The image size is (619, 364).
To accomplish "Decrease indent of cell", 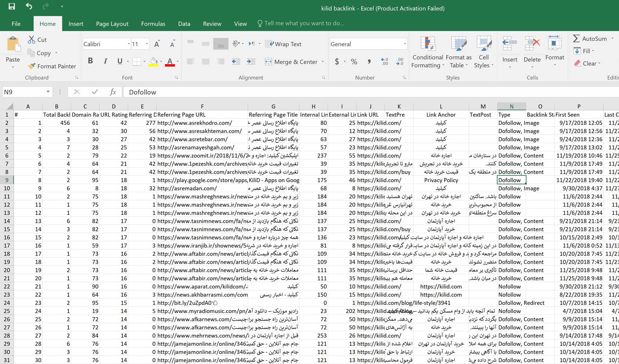I will point(236,62).
